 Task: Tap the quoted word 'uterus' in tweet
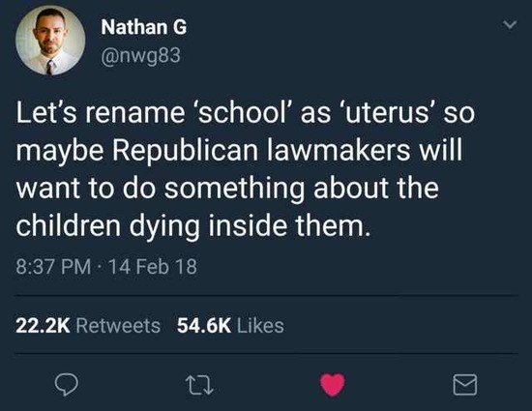coord(387,113)
